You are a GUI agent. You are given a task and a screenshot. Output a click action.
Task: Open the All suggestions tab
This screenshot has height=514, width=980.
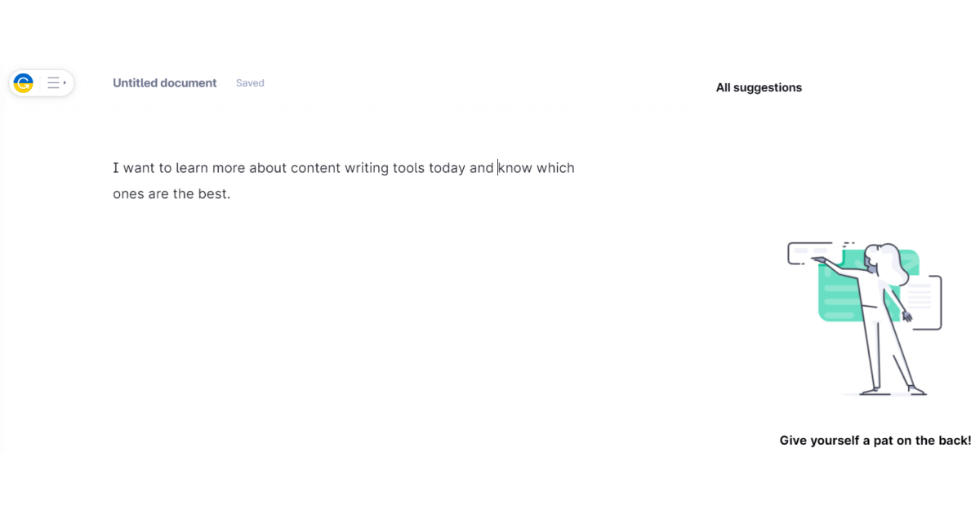759,88
